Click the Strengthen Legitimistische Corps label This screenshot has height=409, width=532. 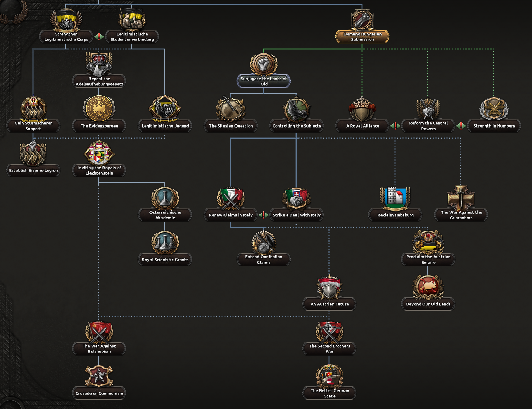[66, 37]
